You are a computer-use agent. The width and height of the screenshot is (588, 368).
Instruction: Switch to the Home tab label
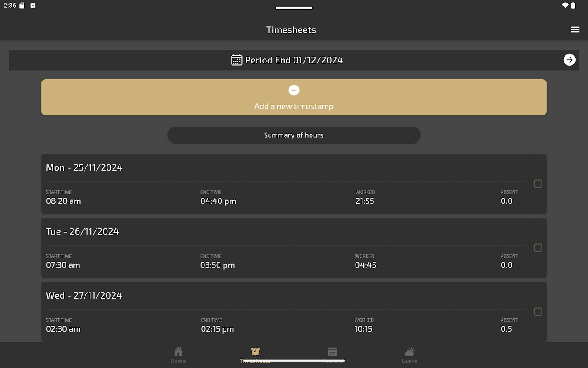pyautogui.click(x=178, y=361)
